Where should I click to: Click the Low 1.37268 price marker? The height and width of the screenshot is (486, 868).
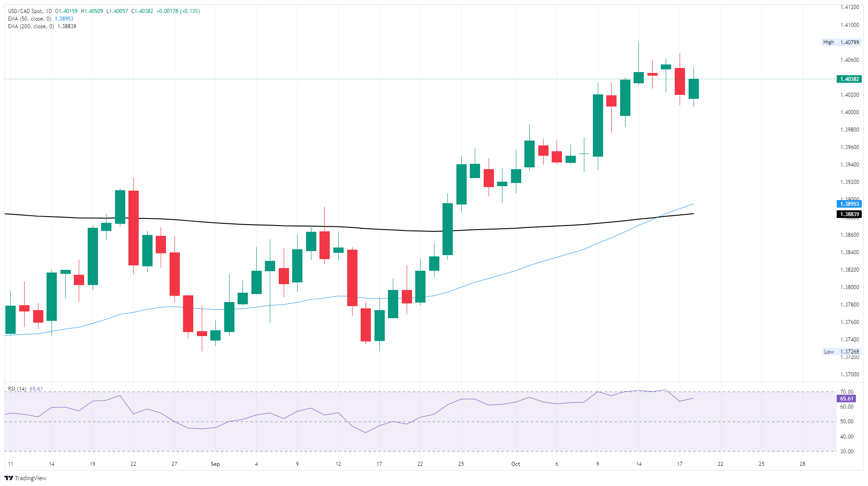pos(841,352)
